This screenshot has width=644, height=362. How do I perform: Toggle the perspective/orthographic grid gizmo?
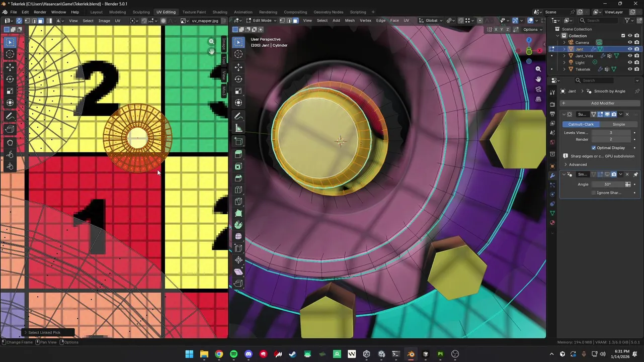[x=538, y=99]
